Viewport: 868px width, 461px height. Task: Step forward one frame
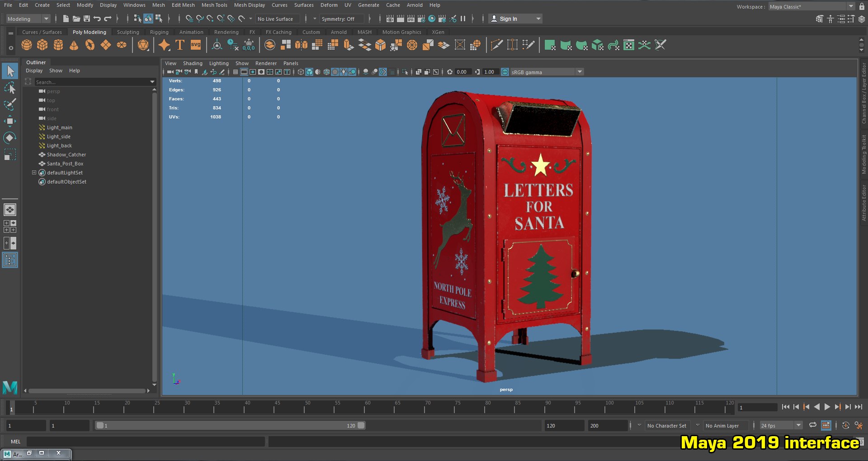pos(848,407)
